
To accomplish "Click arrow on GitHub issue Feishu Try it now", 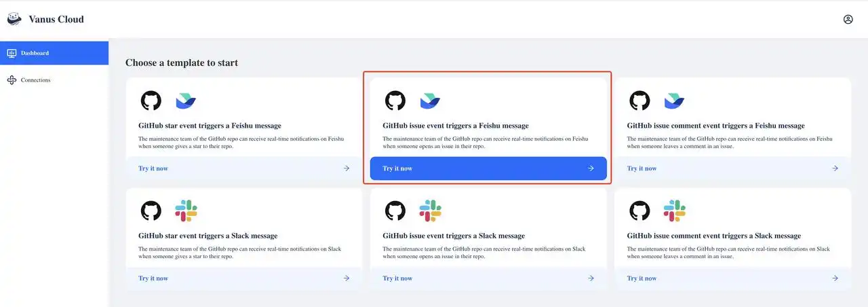I will 591,168.
